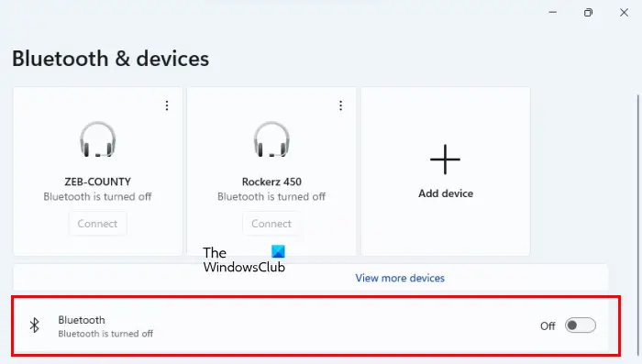Click the plus icon to add device
The image size is (642, 364).
(445, 160)
